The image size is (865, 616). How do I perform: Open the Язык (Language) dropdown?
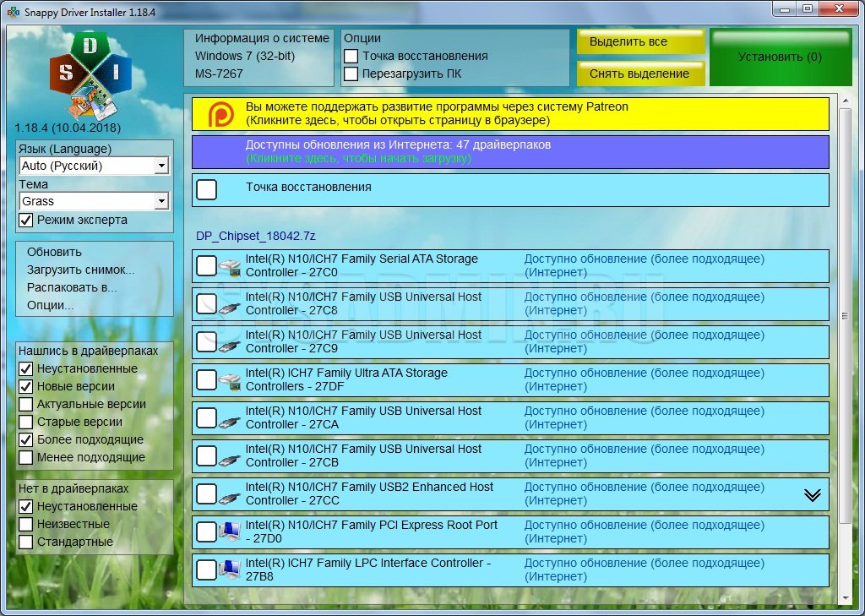tap(161, 166)
